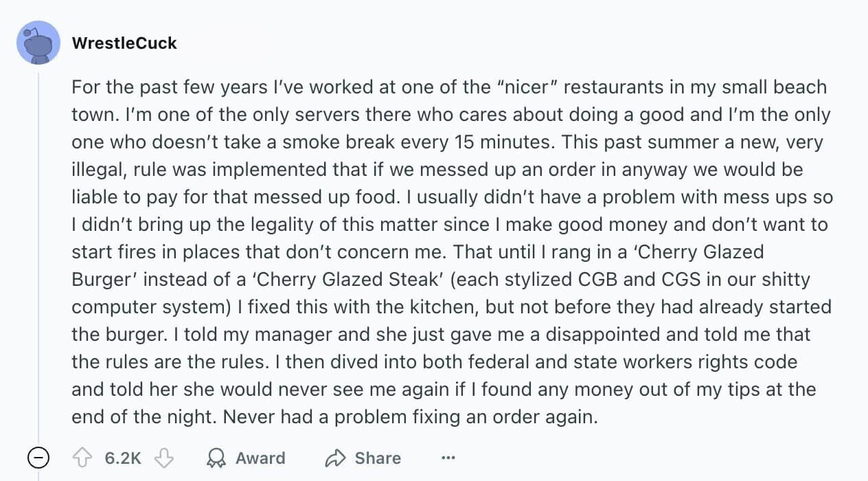
Task: Click the WrestleCuck avatar image
Action: [38, 43]
